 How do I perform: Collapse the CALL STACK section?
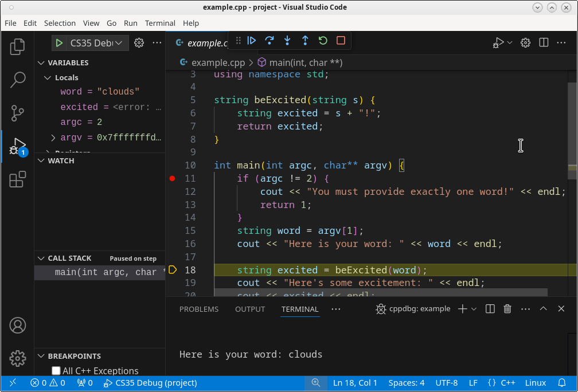[x=41, y=258]
